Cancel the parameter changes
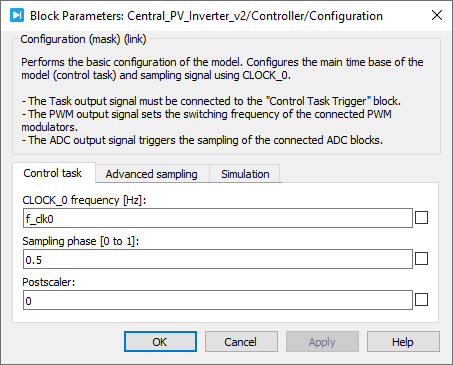 click(241, 342)
